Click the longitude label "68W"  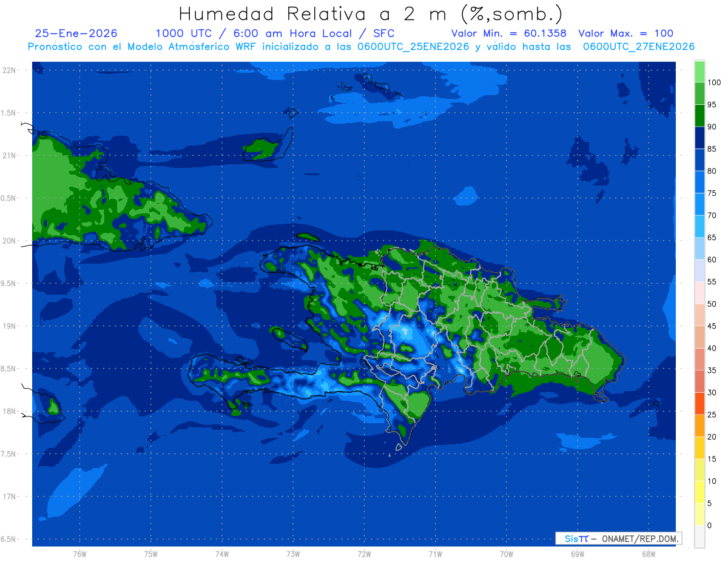point(649,554)
